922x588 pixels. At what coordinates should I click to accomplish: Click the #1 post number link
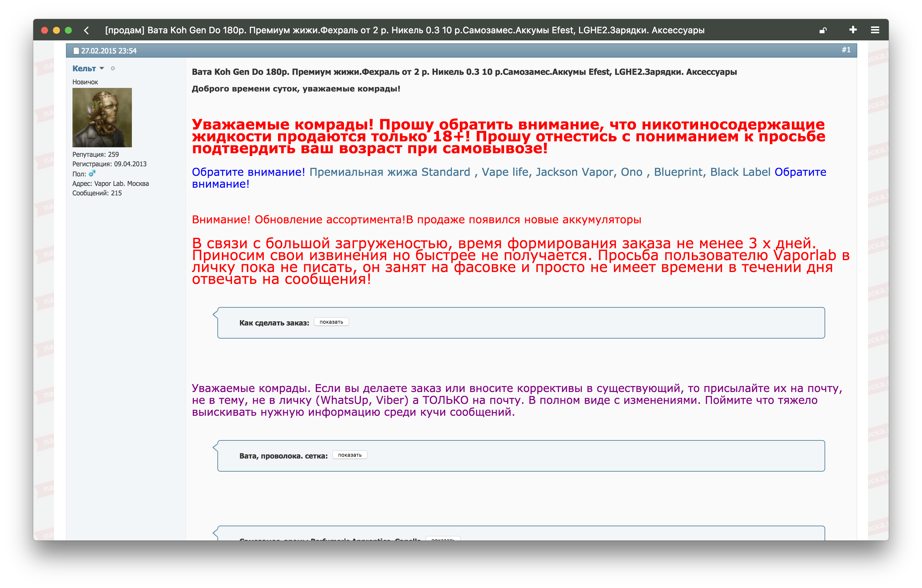tap(846, 50)
